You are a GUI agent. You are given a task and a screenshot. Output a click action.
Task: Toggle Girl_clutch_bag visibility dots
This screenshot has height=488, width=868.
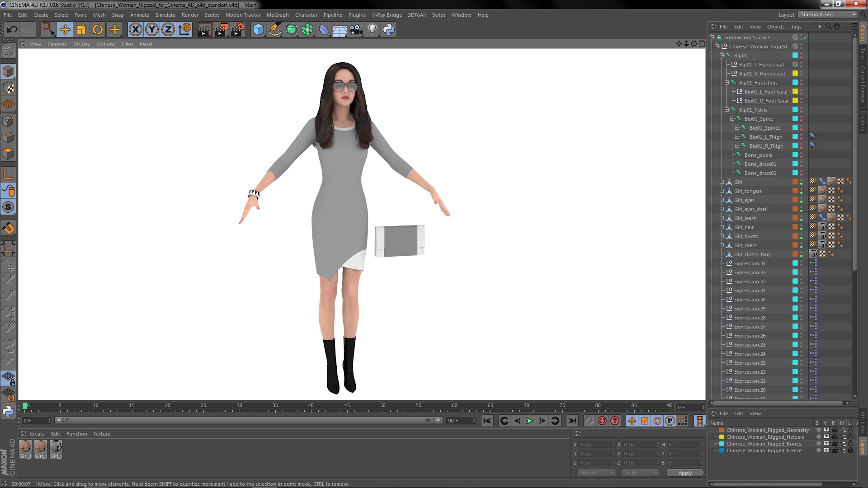[801, 254]
